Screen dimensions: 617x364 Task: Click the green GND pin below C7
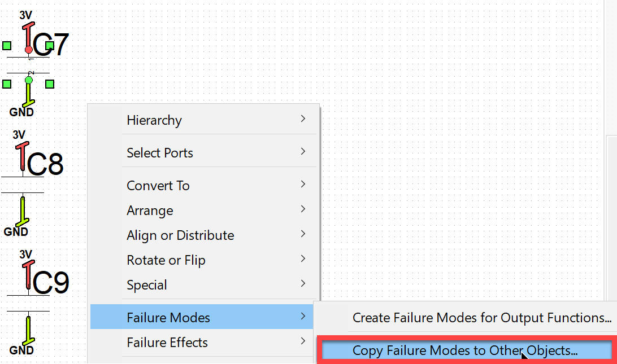[28, 91]
